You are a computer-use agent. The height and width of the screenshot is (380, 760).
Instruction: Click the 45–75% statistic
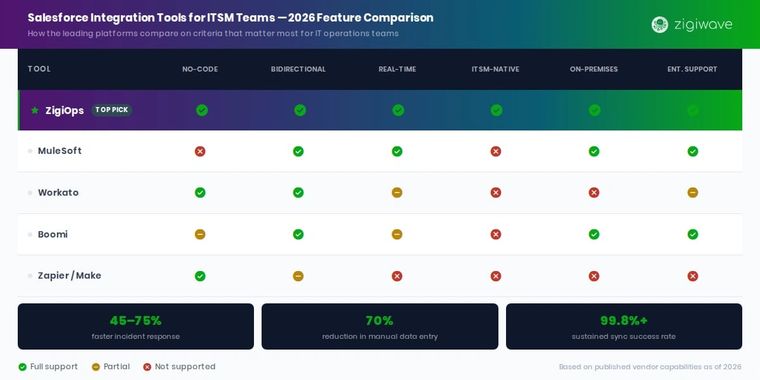(136, 321)
